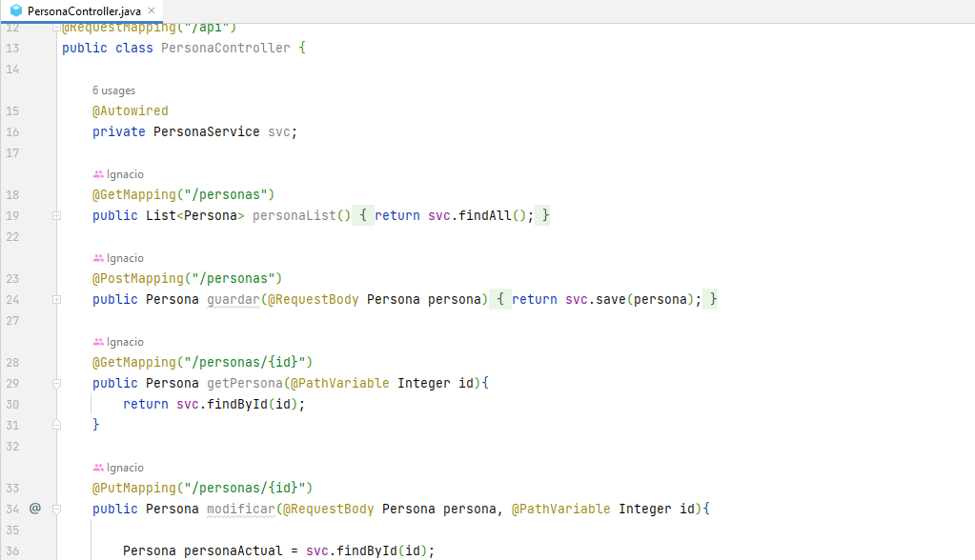Viewport: 975px width, 560px height.
Task: Click the personaList method name
Action: point(295,215)
